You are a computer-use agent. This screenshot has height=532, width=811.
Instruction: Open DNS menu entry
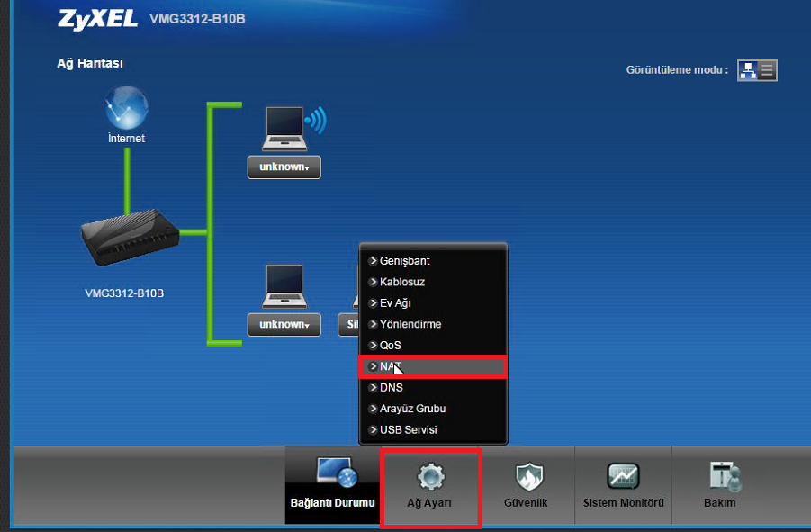(434, 388)
